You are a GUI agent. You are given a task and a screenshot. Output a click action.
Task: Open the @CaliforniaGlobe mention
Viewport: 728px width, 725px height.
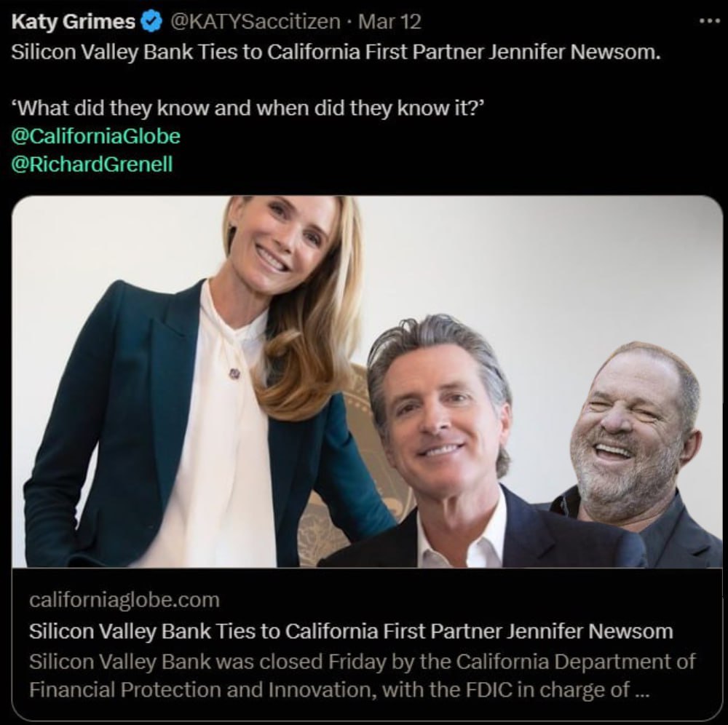[96, 135]
